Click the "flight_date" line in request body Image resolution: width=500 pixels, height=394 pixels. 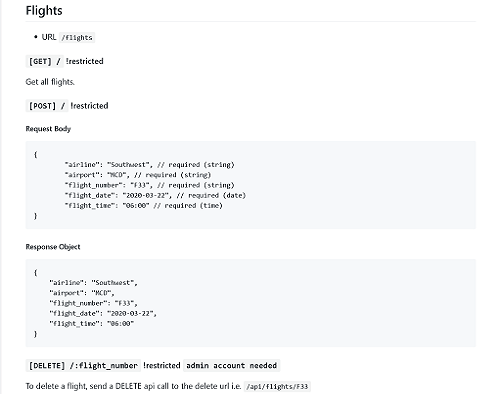tap(155, 195)
